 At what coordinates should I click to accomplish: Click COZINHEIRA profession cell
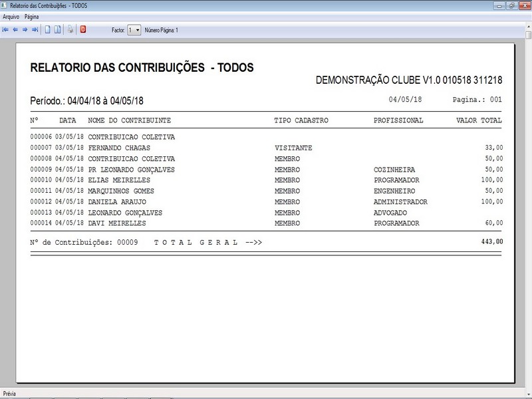click(x=394, y=170)
